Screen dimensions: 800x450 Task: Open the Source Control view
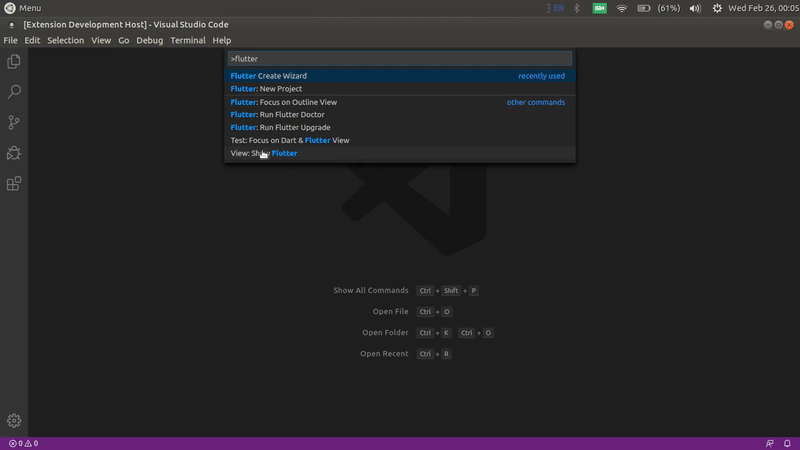(14, 122)
